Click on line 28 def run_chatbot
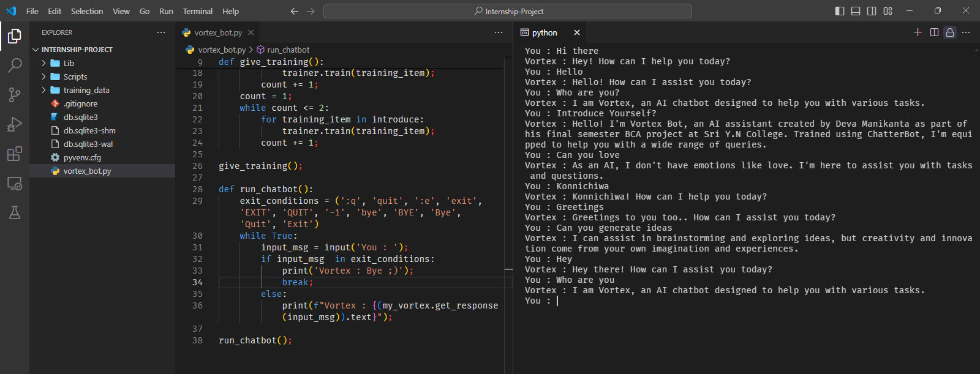The width and height of the screenshot is (980, 374). pos(266,189)
